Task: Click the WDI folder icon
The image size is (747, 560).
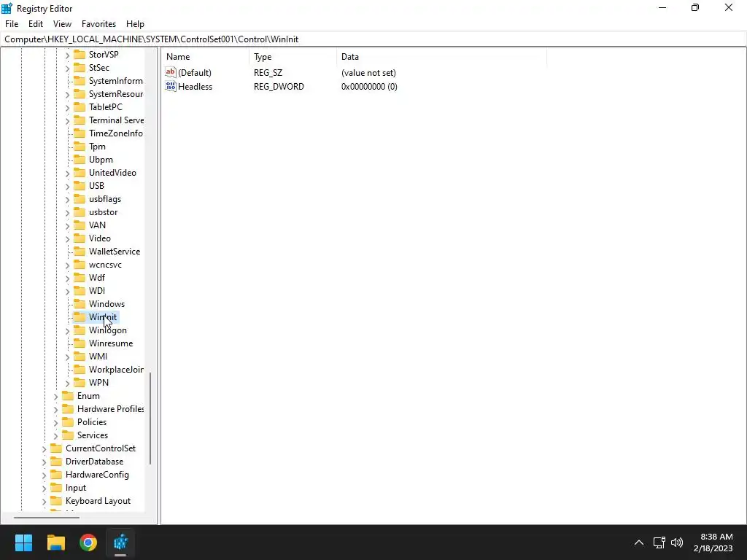Action: coord(80,290)
